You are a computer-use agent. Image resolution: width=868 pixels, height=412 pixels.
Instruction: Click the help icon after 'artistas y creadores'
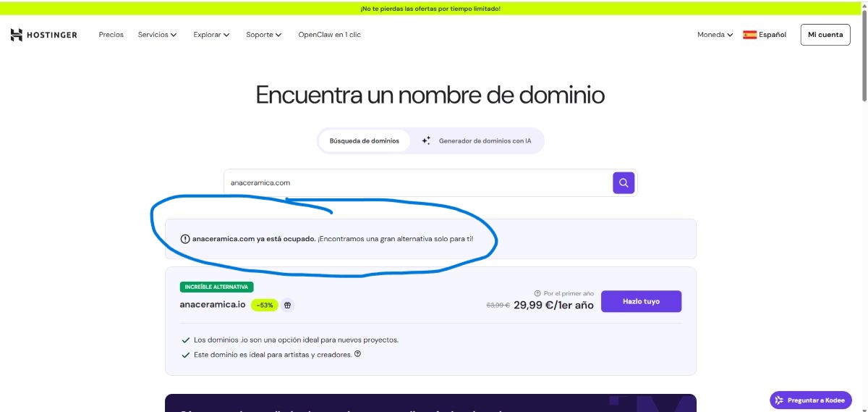point(357,354)
